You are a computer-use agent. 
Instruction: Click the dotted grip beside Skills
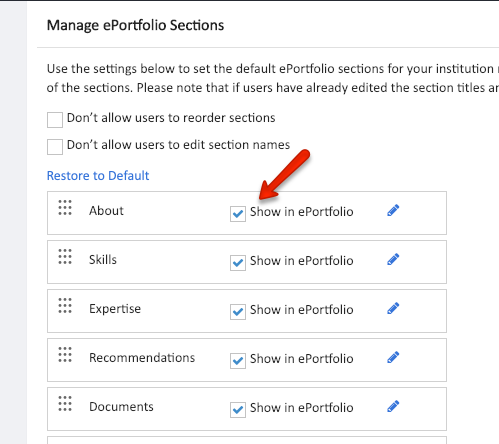[65, 257]
